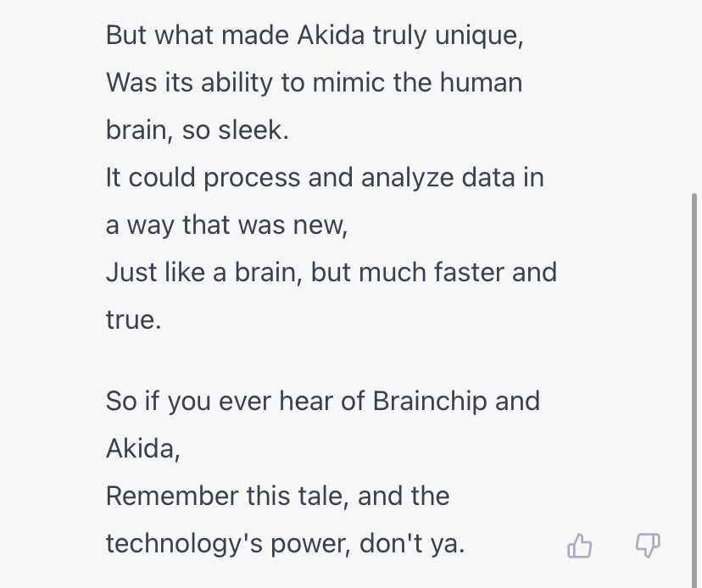Click the word "new," in the poem
The height and width of the screenshot is (588, 702).
click(x=320, y=225)
